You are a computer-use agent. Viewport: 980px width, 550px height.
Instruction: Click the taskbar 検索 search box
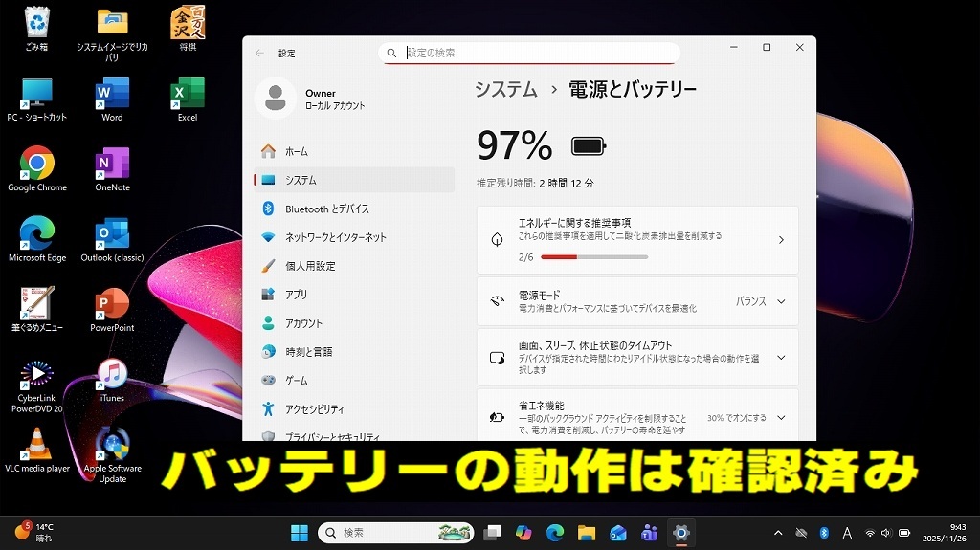coord(395,533)
